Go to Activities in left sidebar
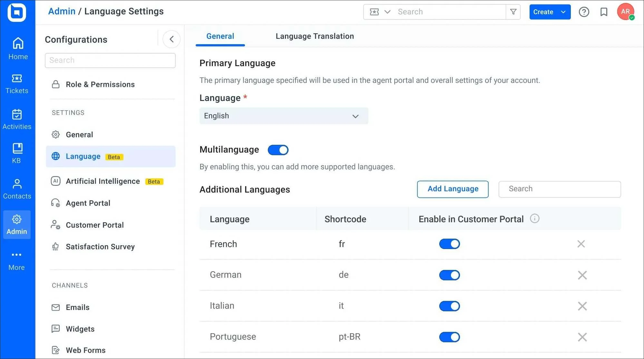Image resolution: width=644 pixels, height=359 pixels. tap(17, 119)
